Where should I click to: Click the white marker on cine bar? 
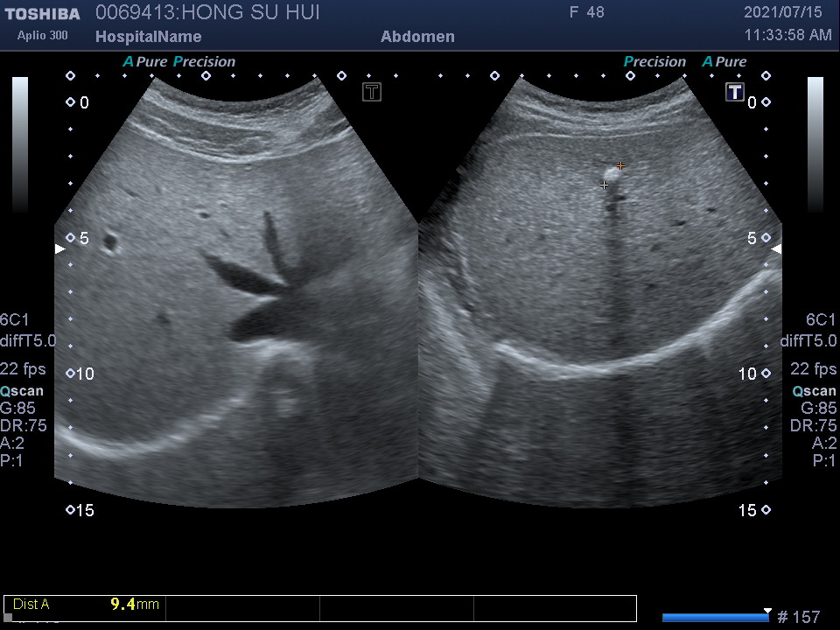point(767,611)
